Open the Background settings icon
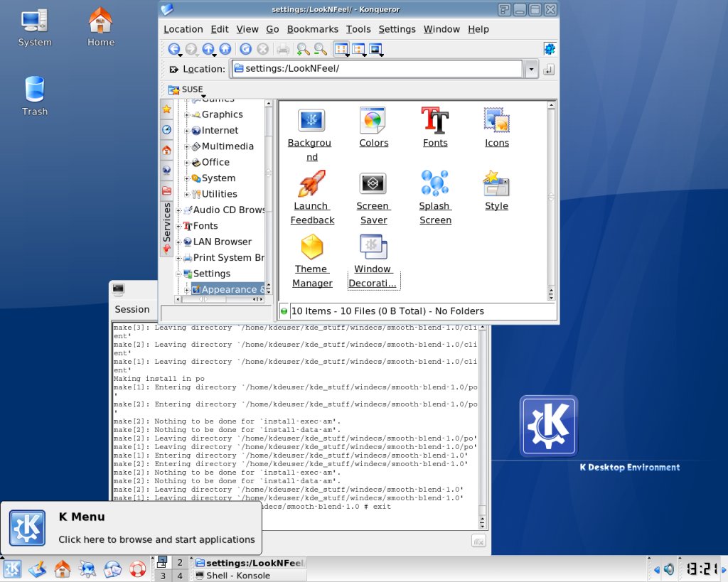Viewport: 728px width, 582px height. (311, 134)
